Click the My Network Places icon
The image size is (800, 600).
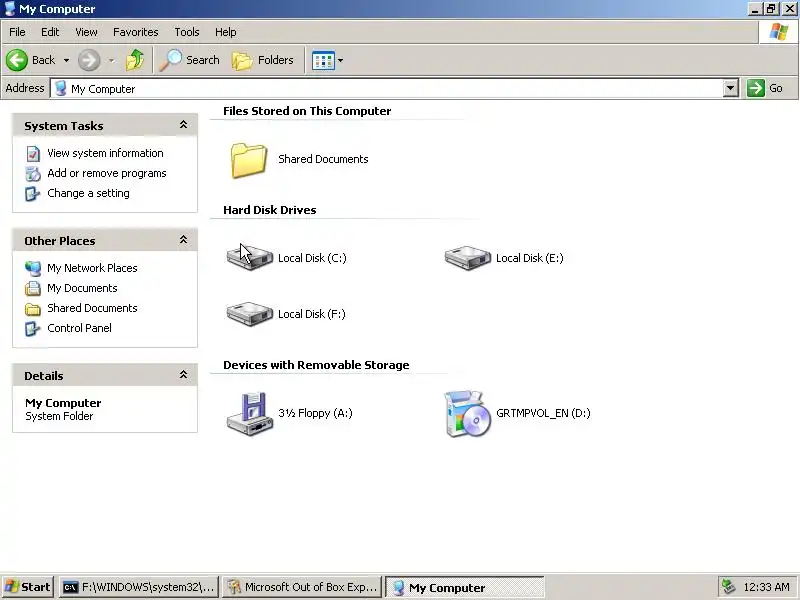33,268
